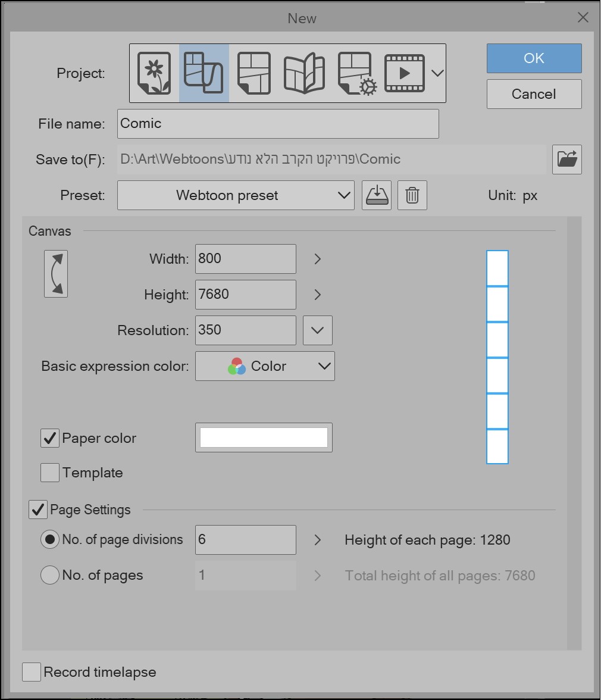This screenshot has width=601, height=700.
Task: Select the Illustration project type icon
Action: click(x=153, y=72)
